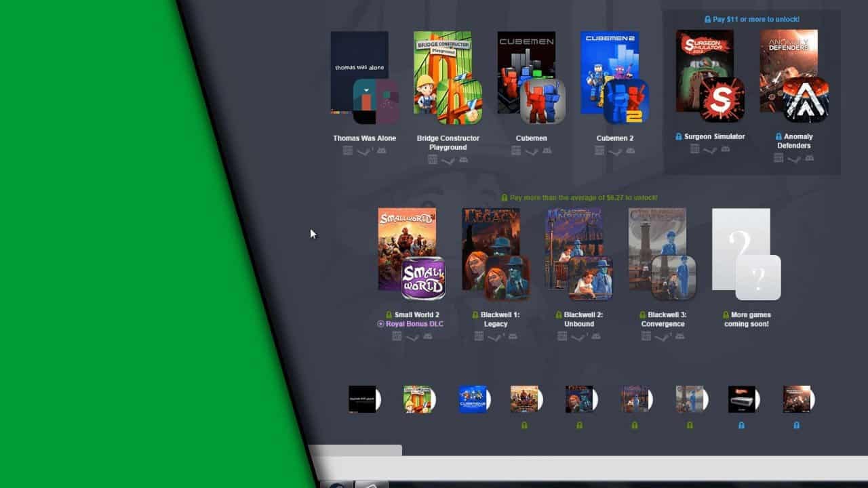The image size is (868, 488).
Task: Select the Small World soundtrack disc thumbnail
Action: coord(527,399)
